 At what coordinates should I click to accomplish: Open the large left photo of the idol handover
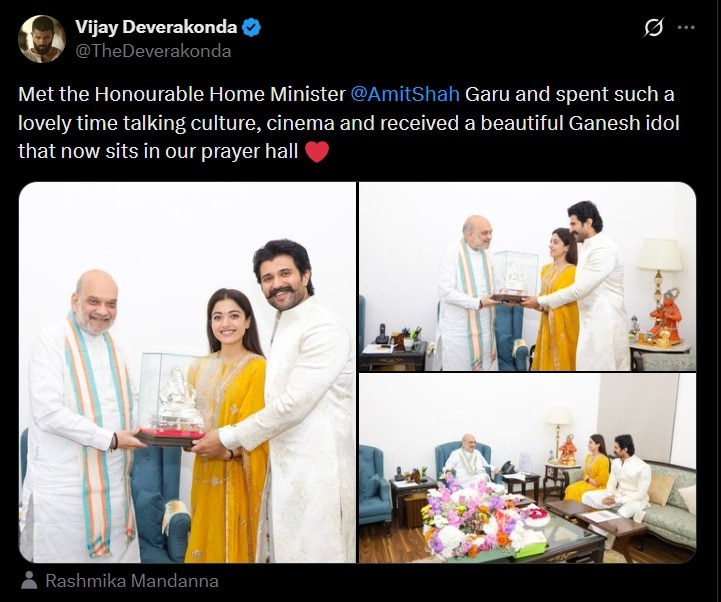[x=187, y=372]
